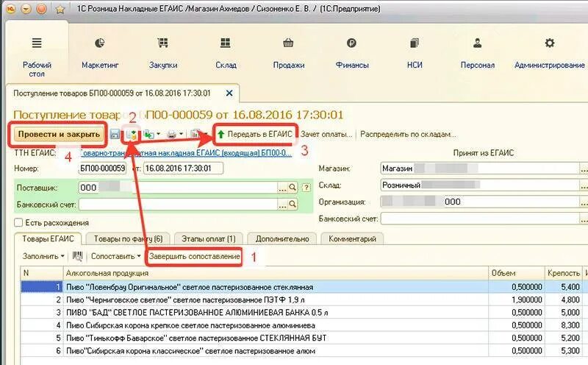The height and width of the screenshot is (365, 588).
Task: Save the document with floppy disk icon
Action: click(115, 134)
